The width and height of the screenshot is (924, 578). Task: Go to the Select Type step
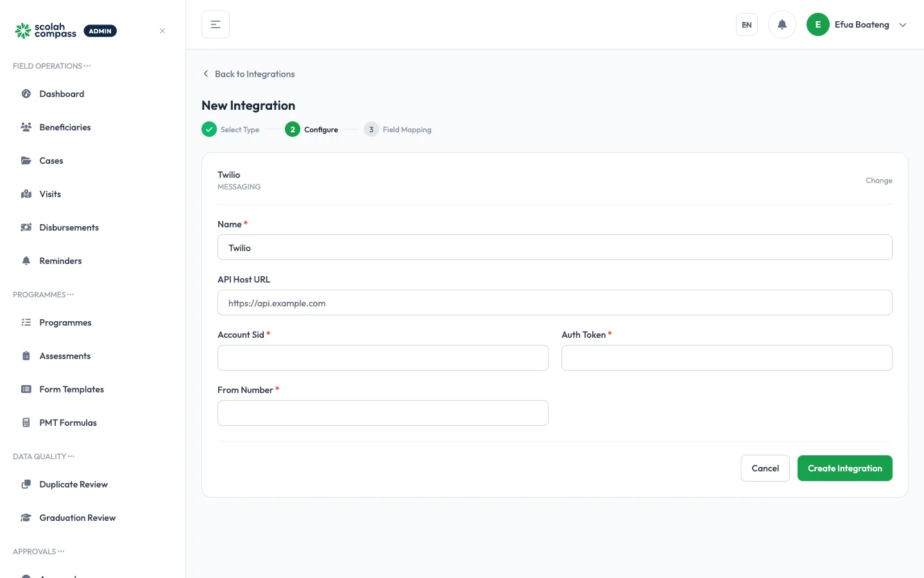pyautogui.click(x=230, y=129)
